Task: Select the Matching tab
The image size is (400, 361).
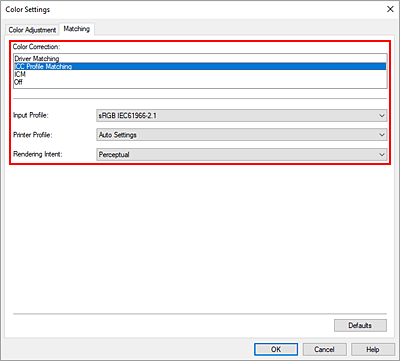Action: tap(77, 29)
